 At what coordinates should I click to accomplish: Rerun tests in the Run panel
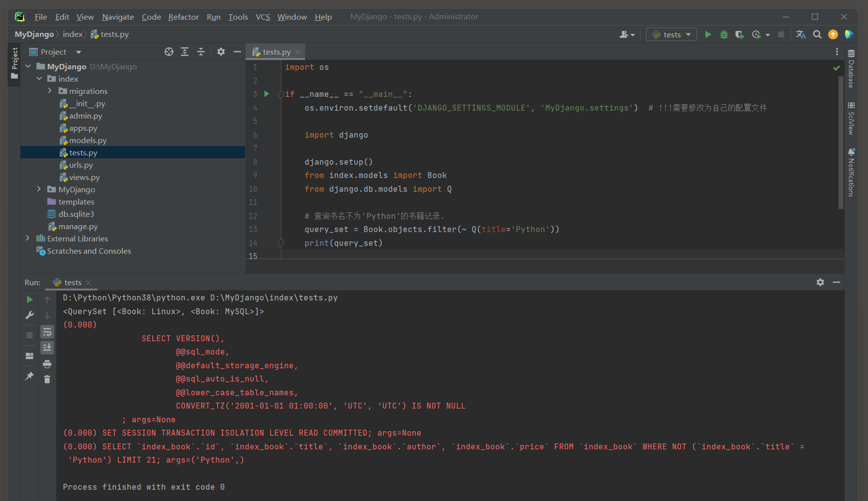29,299
